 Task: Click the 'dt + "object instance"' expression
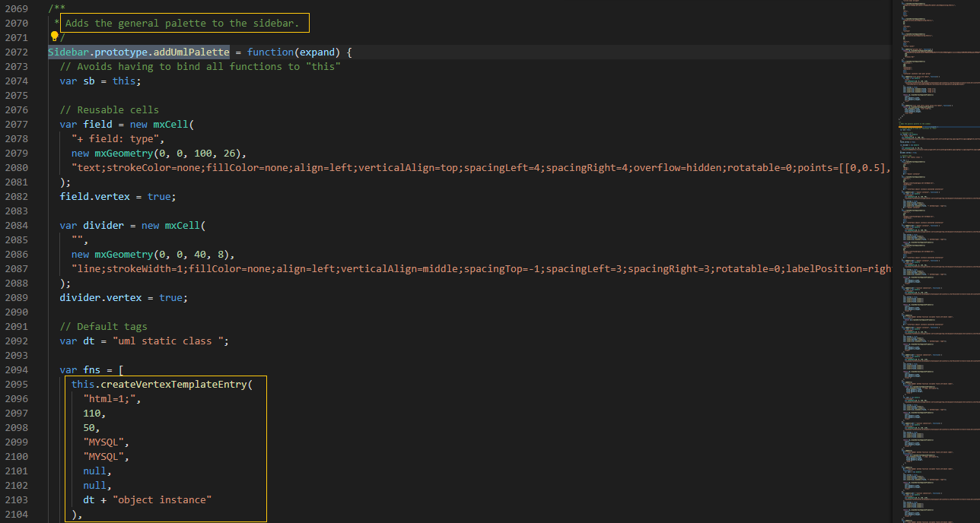pyautogui.click(x=148, y=499)
